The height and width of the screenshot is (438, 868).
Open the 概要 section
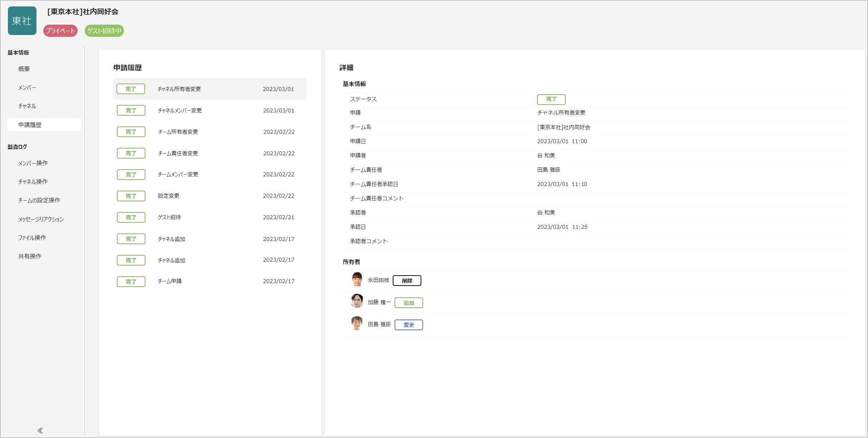24,69
